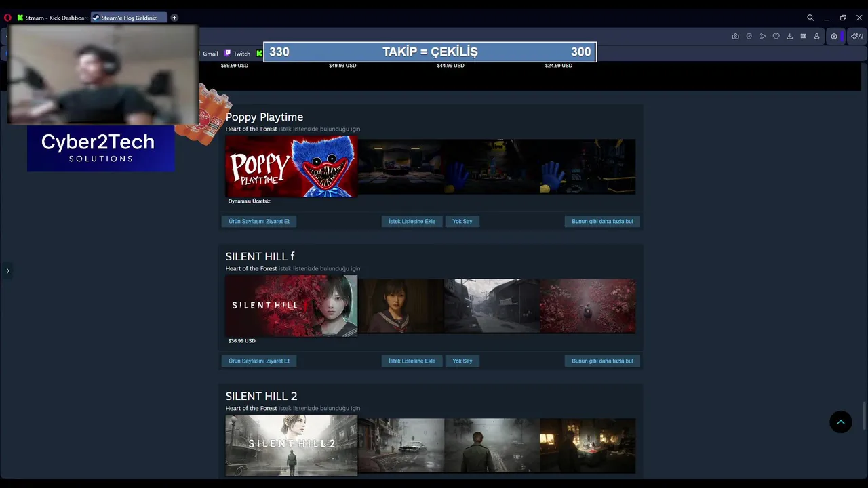Click the schoolgirl screenshot of SILENT HILL f
868x488 pixels.
coord(401,306)
